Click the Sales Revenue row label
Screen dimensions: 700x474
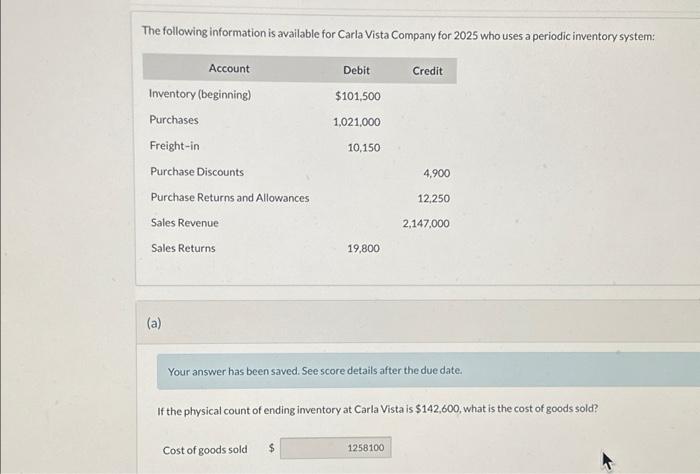(x=184, y=223)
